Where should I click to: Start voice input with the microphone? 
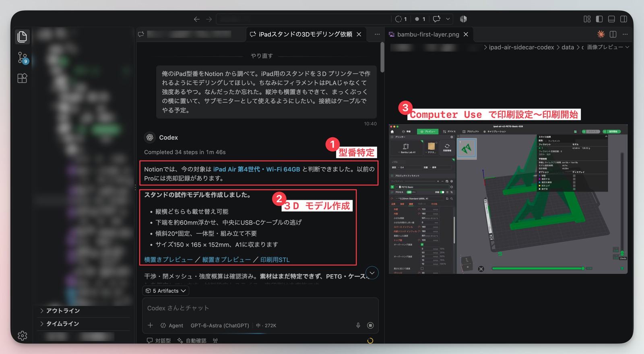[358, 325]
